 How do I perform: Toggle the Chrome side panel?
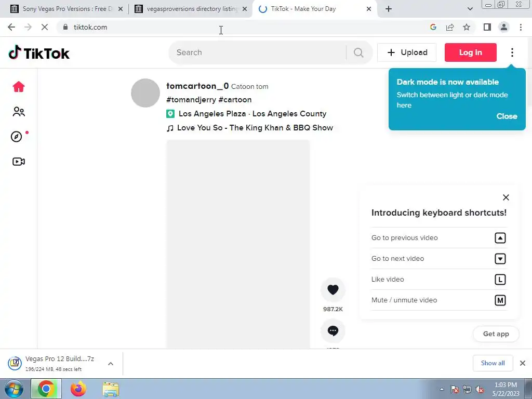[x=487, y=27]
